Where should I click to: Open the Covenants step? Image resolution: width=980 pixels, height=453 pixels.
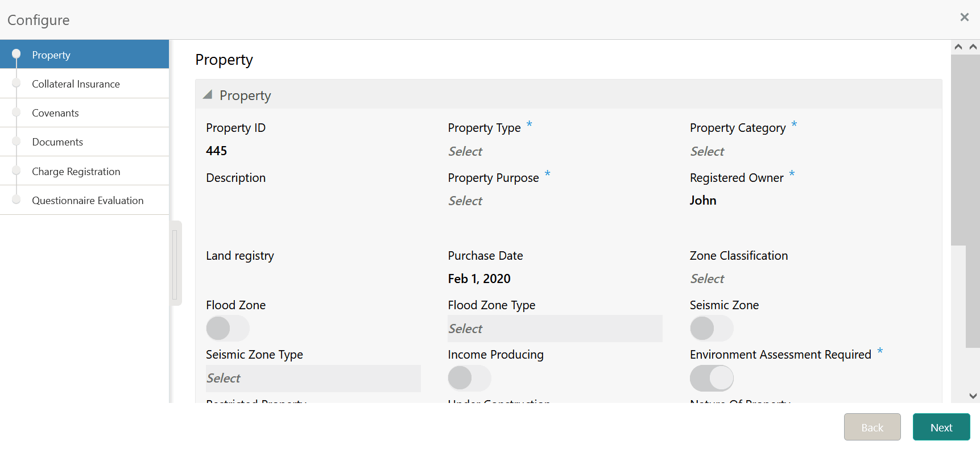[56, 113]
